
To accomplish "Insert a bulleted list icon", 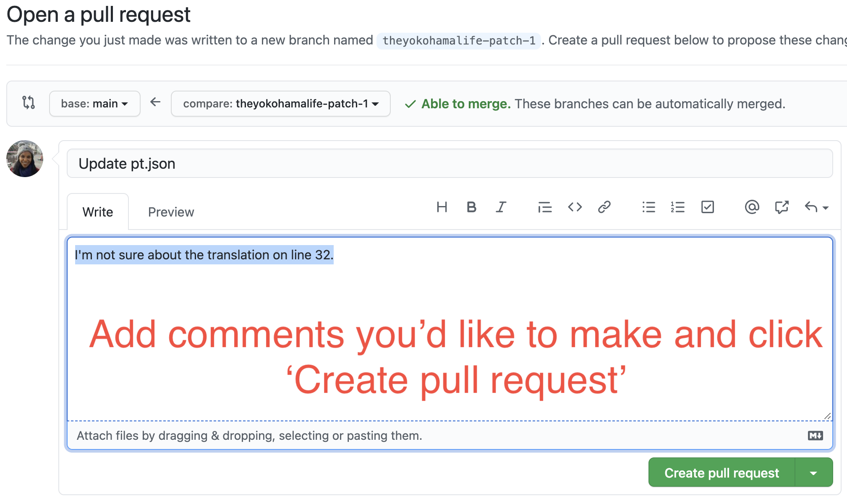I will point(648,207).
